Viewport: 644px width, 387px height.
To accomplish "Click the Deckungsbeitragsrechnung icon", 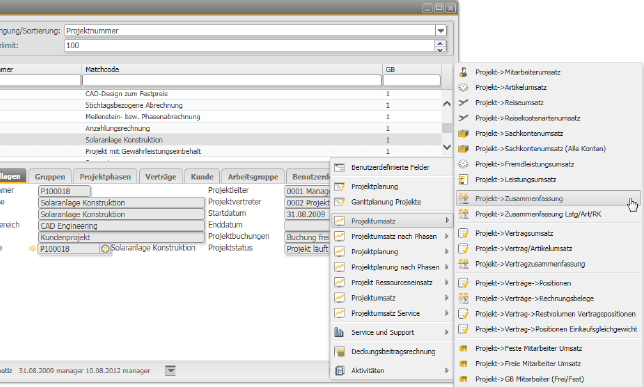I will pos(339,352).
